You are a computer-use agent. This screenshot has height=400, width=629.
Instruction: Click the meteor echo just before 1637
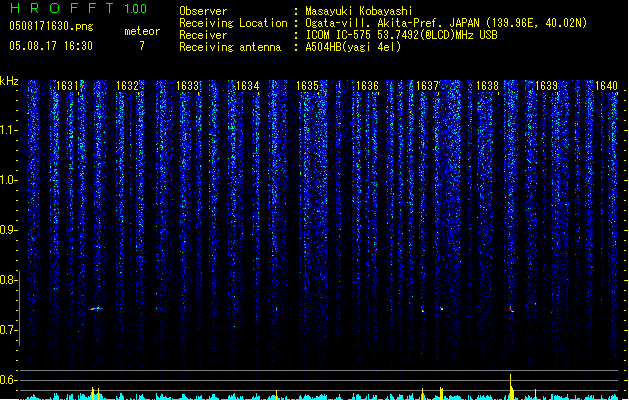point(422,310)
